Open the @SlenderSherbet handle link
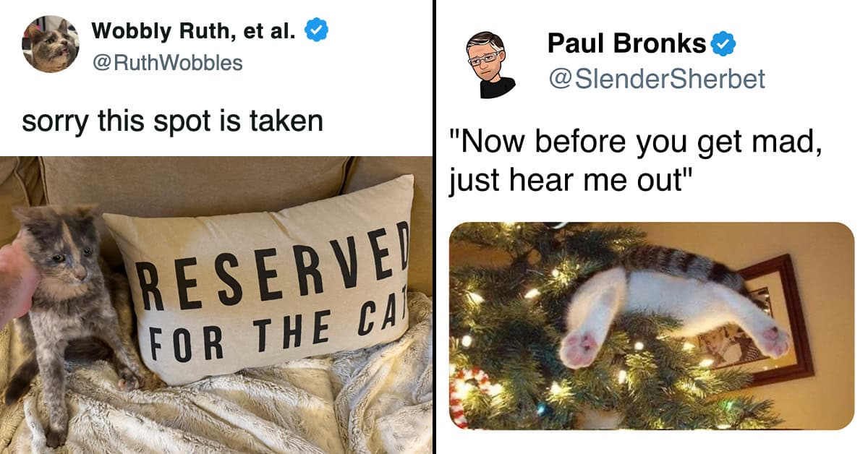The height and width of the screenshot is (454, 868). click(656, 78)
